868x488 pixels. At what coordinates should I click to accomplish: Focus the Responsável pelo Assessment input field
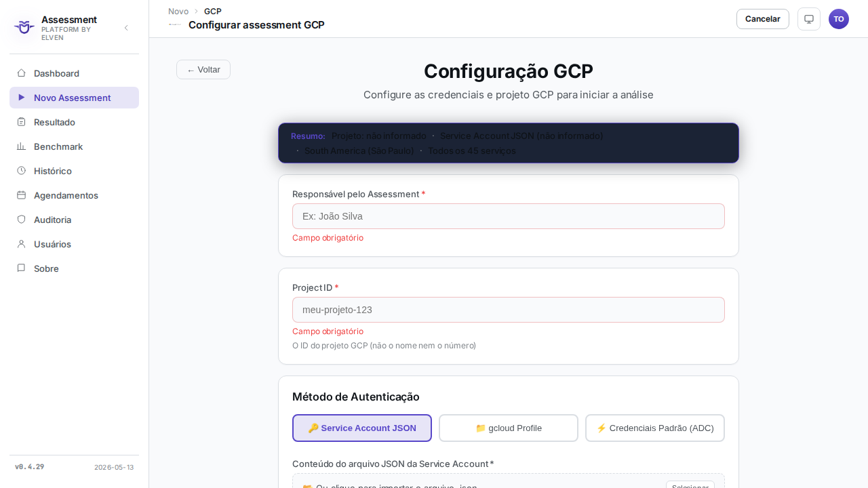click(x=509, y=216)
